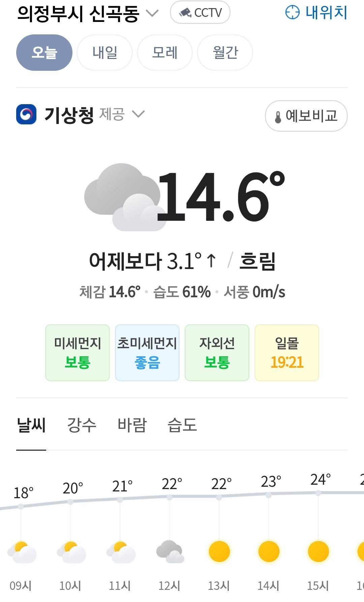Select the 15시 sunny forecast icon
364x602 pixels.
click(318, 552)
